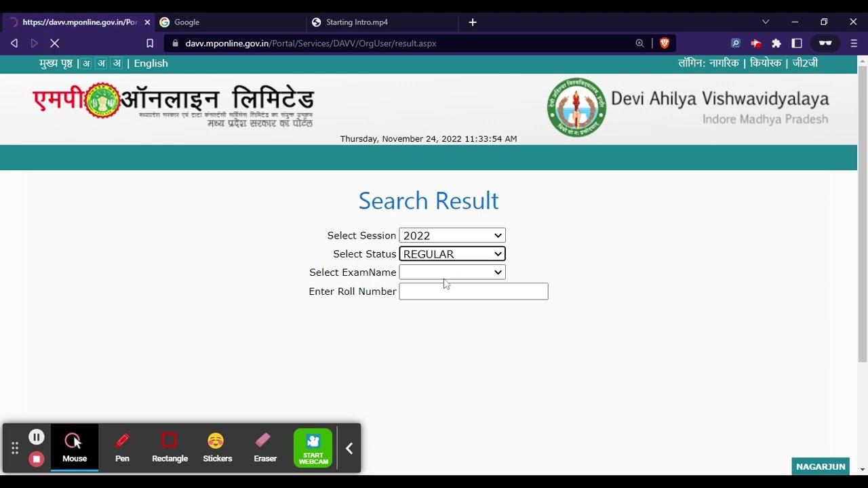Image resolution: width=868 pixels, height=488 pixels.
Task: Pause the screen recording
Action: coord(37,437)
